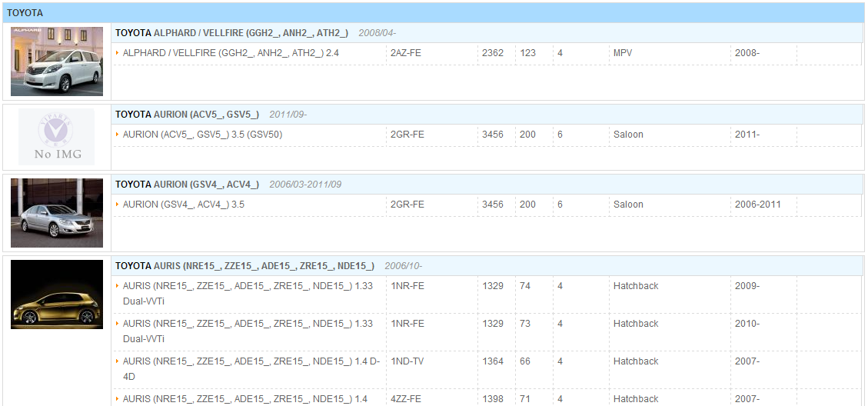The image size is (868, 406).
Task: Click the year 2010- in the Auris row
Action: tap(747, 324)
